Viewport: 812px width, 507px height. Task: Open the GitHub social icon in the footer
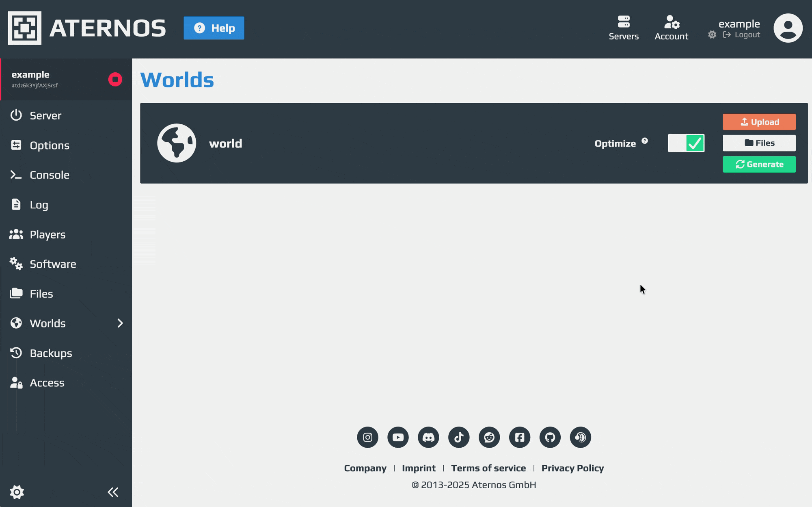tap(550, 437)
